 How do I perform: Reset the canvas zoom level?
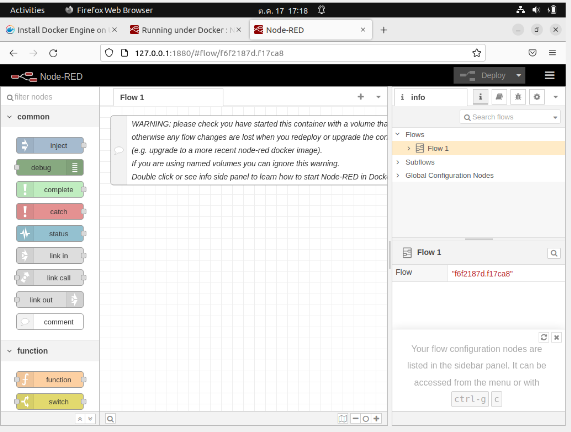coord(366,419)
